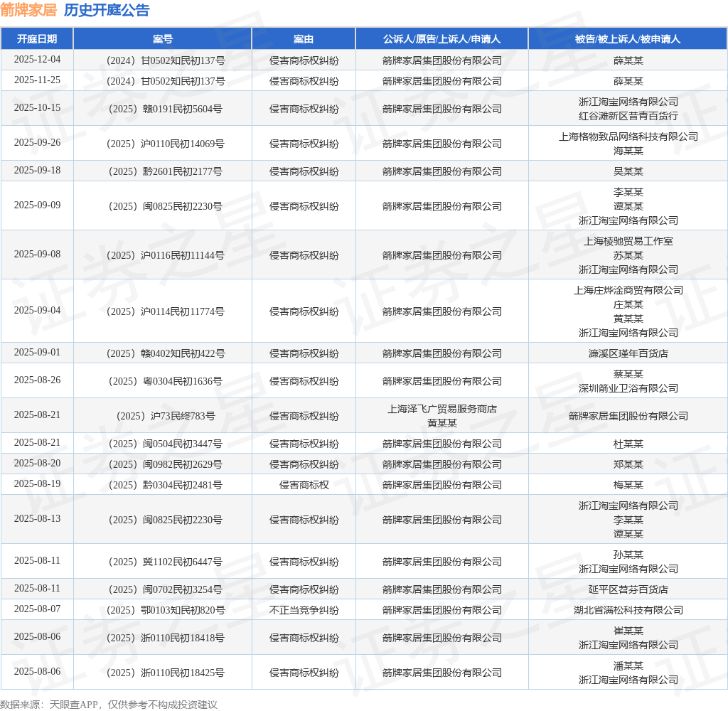Viewport: 728px width, 711px height.
Task: Click defendant 上海棱驰贸易工作室
Action: (628, 242)
